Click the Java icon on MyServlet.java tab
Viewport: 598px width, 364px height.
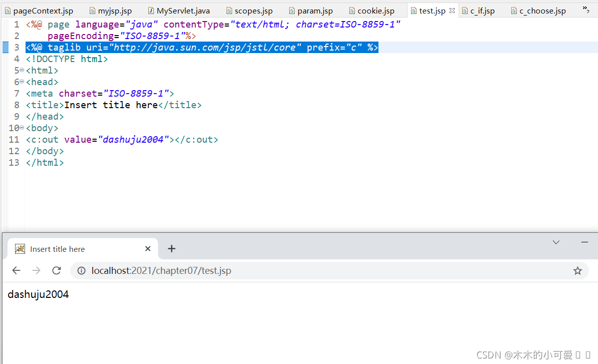click(150, 10)
